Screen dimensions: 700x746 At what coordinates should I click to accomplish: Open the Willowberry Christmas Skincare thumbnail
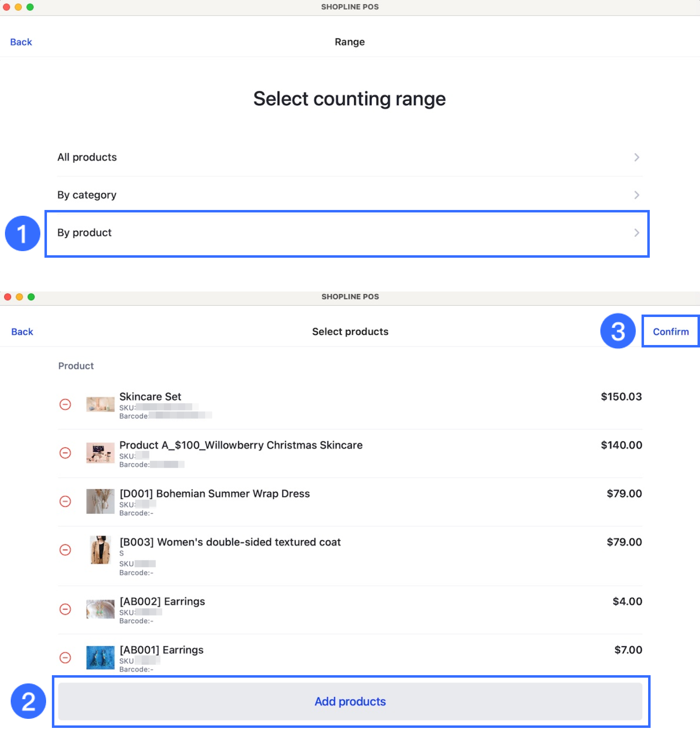100,453
